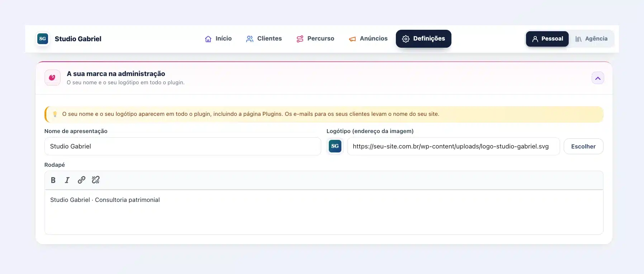Click the subtitle about name and logo in plugin
The height and width of the screenshot is (274, 644).
[x=126, y=82]
